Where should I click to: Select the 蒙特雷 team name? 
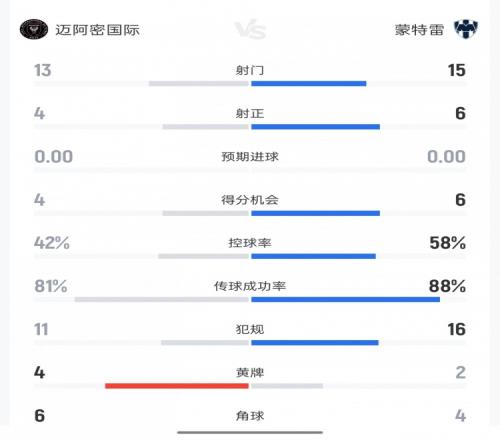pos(419,30)
